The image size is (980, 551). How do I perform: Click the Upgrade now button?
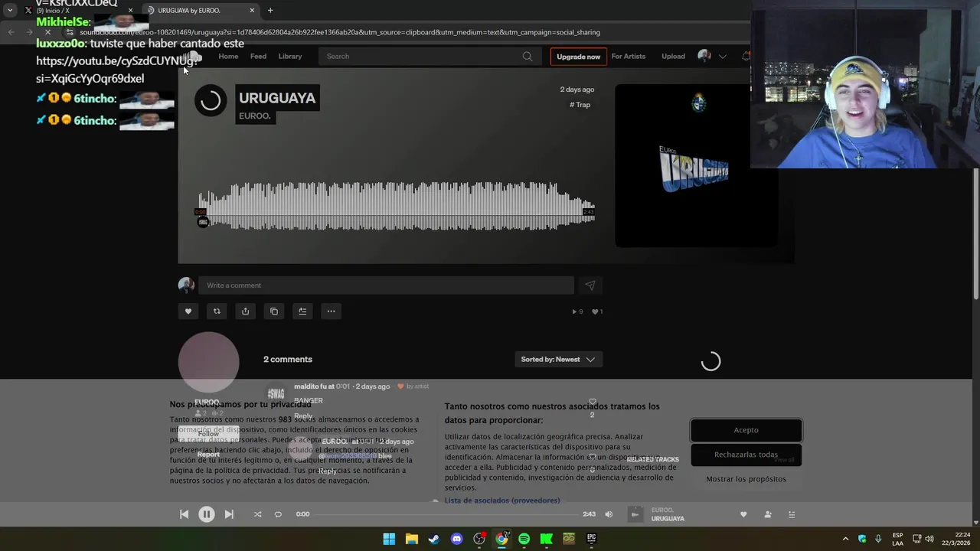click(579, 57)
